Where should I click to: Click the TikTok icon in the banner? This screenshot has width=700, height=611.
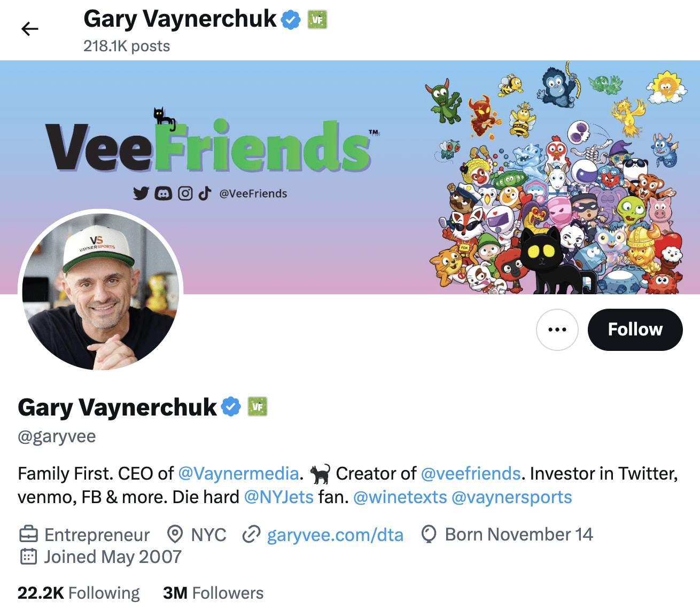tap(205, 193)
